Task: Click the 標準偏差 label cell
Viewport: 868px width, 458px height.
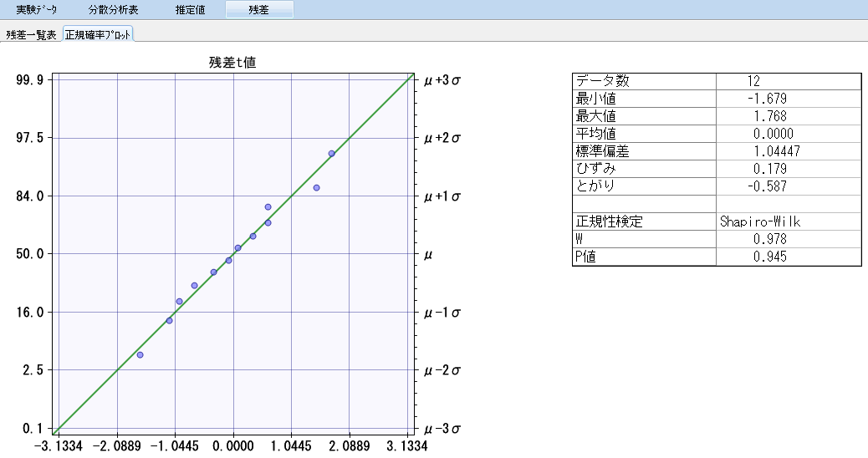Action: pos(644,151)
